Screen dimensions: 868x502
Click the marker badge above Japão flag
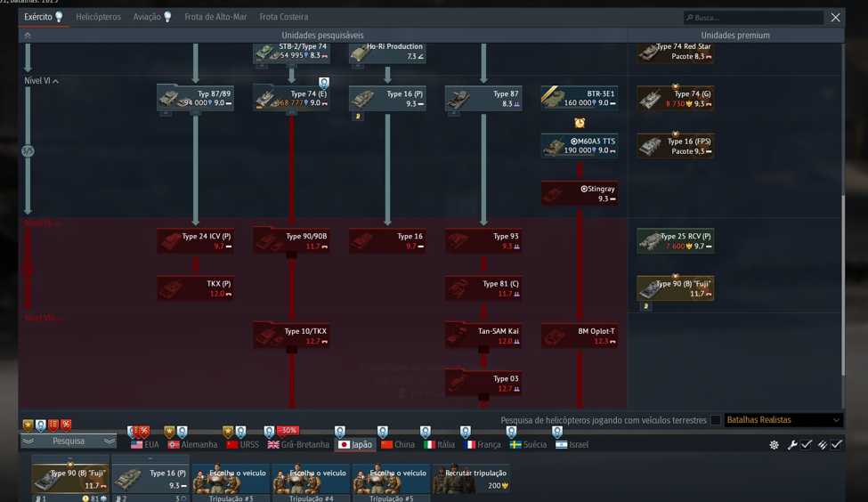coord(340,432)
